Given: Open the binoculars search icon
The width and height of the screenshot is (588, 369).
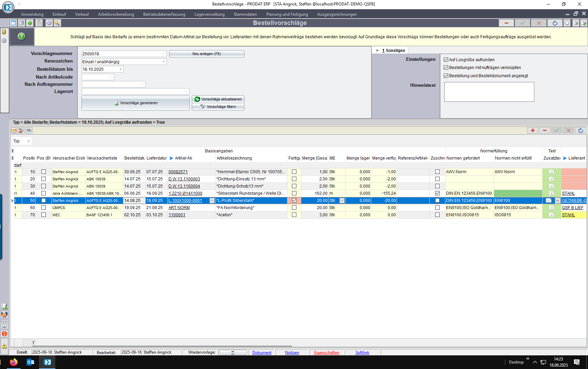Looking at the screenshot, I should [29, 131].
